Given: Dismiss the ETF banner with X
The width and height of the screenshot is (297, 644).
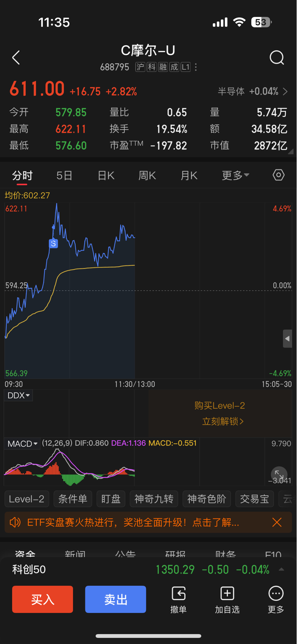Looking at the screenshot, I should tap(277, 523).
